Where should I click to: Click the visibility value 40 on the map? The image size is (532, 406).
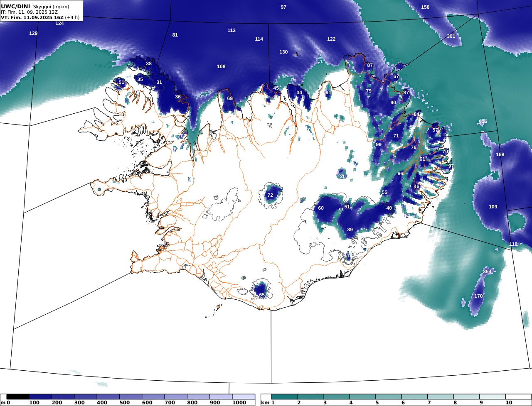pos(389,208)
